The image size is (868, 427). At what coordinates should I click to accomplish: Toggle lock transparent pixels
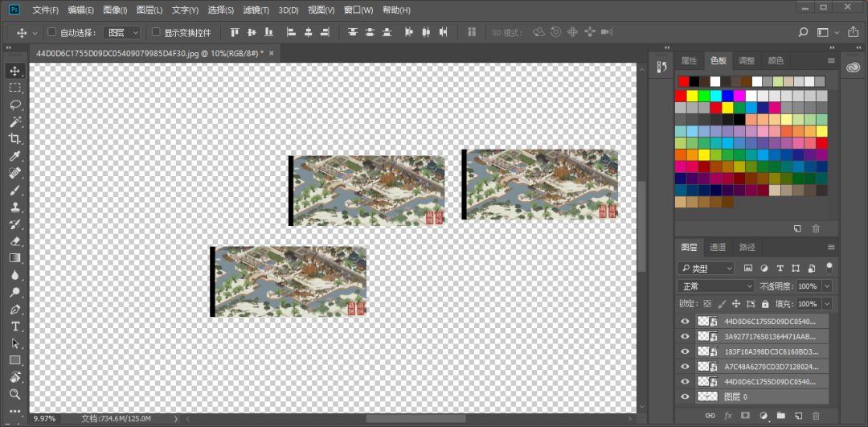tap(707, 304)
